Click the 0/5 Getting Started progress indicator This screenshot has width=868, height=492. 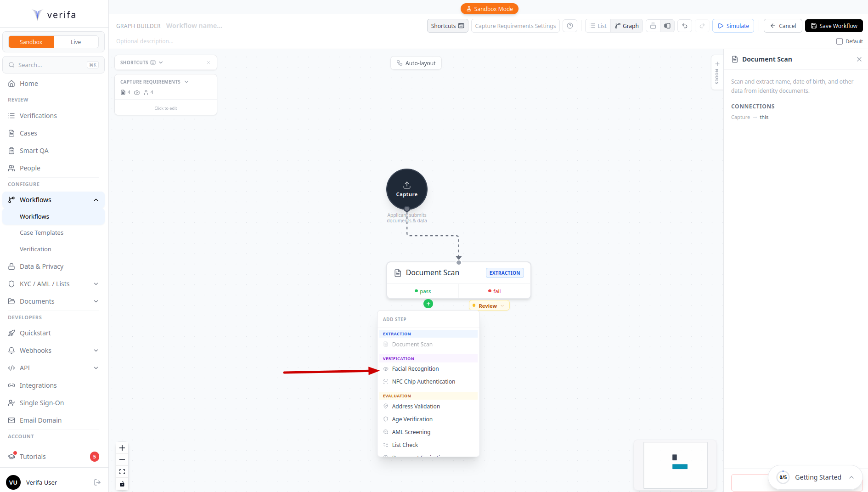click(782, 477)
